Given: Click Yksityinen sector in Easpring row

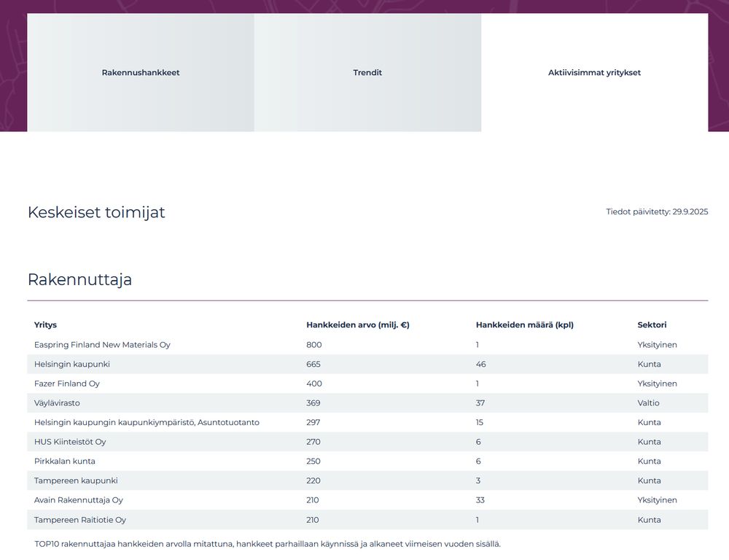Looking at the screenshot, I should click(657, 345).
